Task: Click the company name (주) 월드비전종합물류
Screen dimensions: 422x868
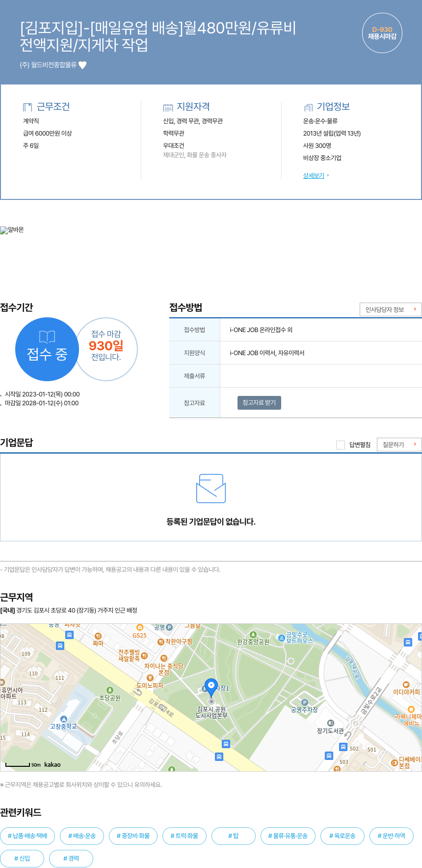Action: coord(48,65)
